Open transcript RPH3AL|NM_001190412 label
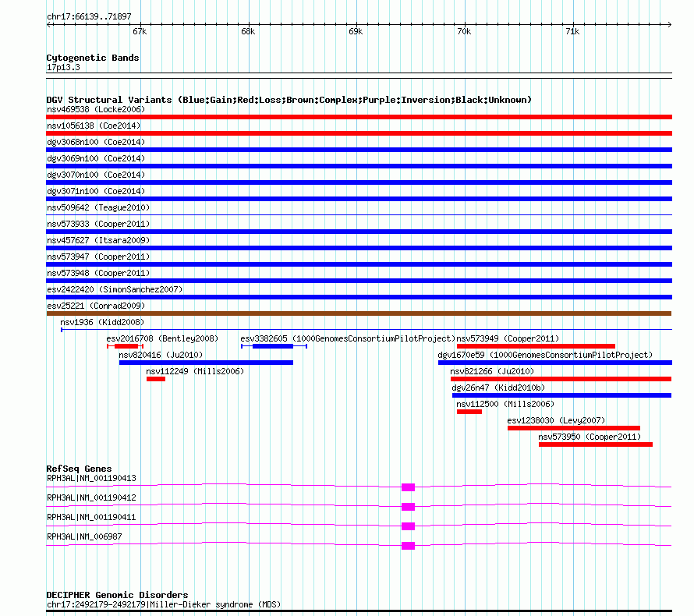This screenshot has width=694, height=616. coord(91,497)
